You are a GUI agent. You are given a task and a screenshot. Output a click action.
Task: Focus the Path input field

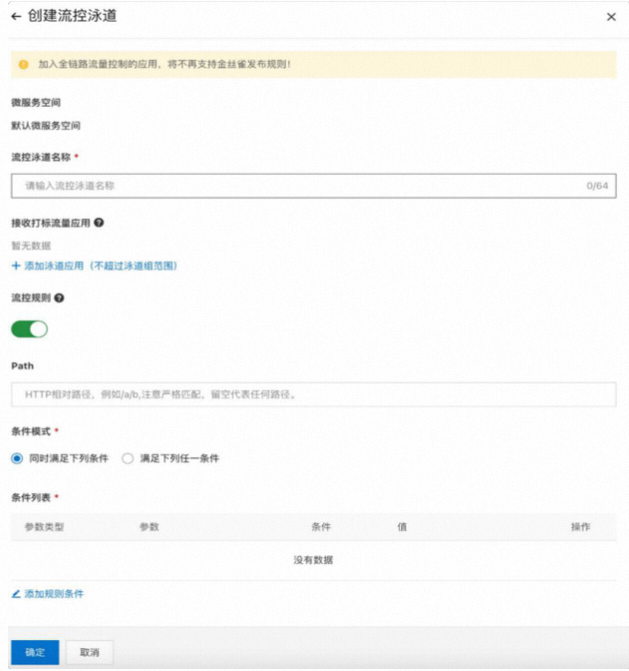coord(314,394)
